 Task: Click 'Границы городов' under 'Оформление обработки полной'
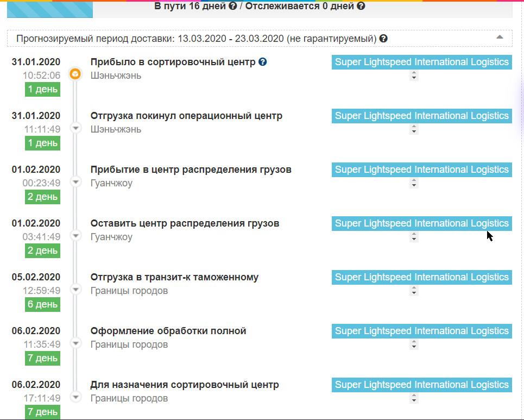(129, 345)
